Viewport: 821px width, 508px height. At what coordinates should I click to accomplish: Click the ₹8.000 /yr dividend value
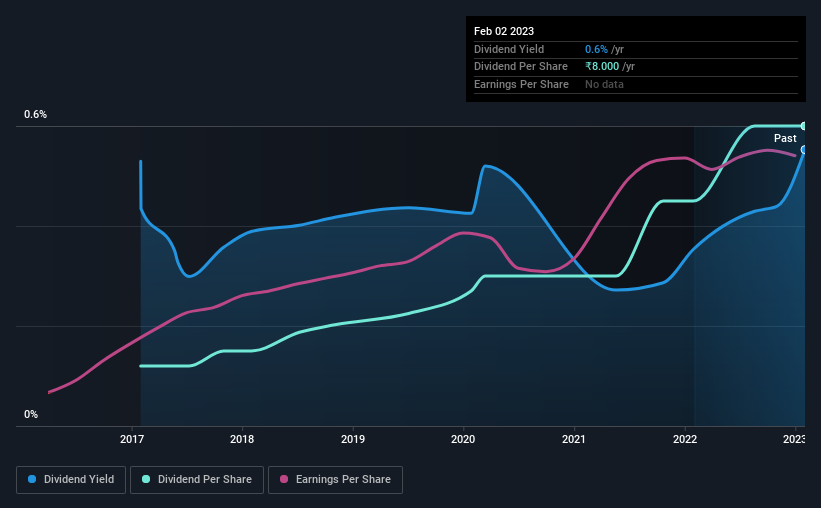[610, 67]
